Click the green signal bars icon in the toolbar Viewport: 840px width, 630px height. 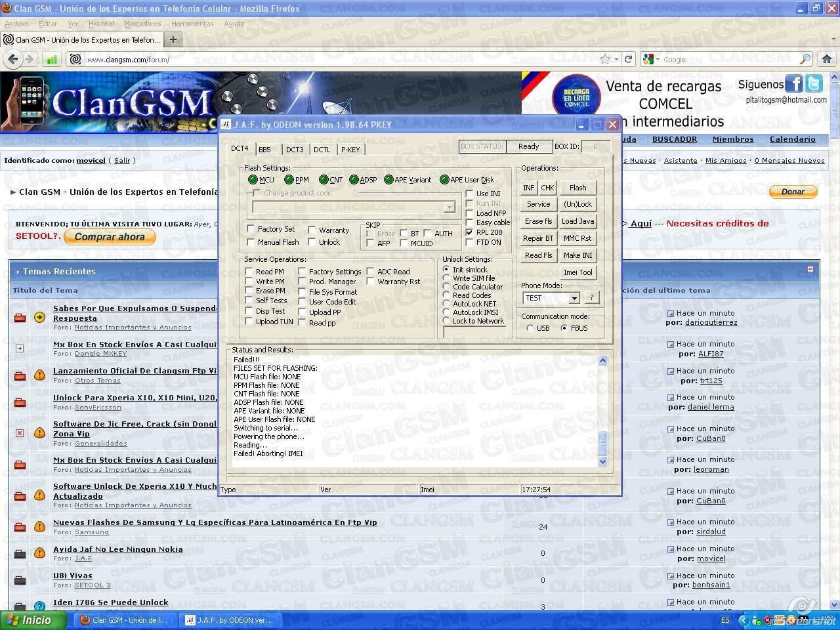52,59
